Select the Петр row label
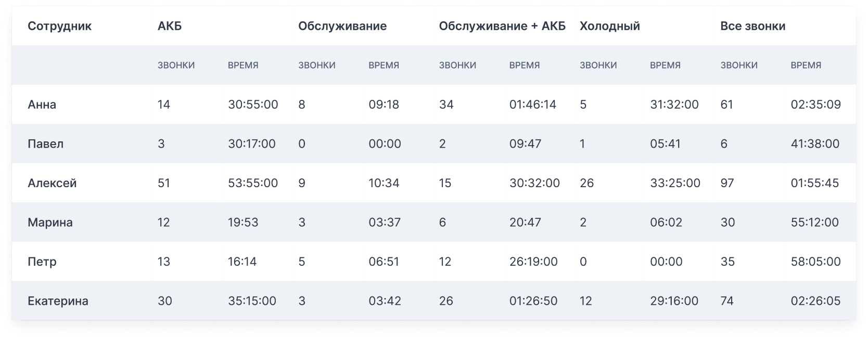 pos(42,262)
